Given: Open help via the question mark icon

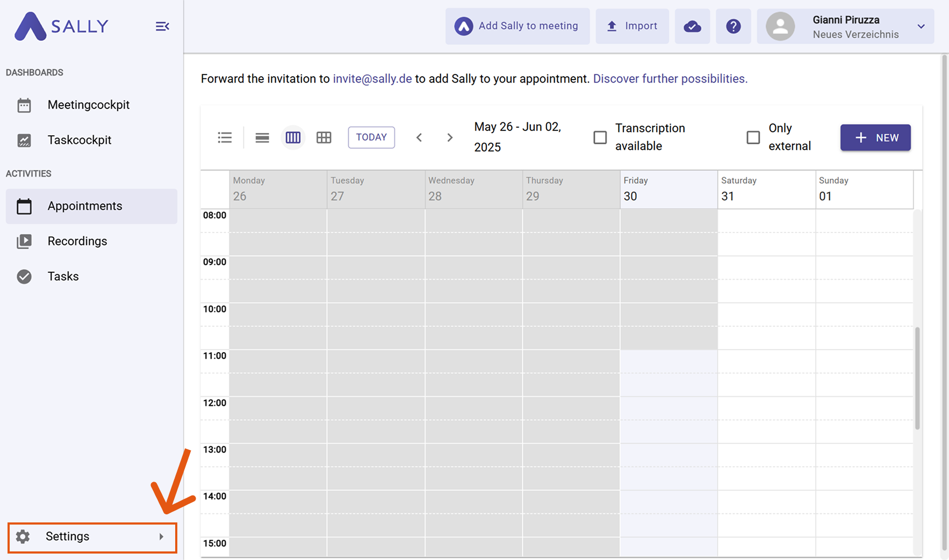Looking at the screenshot, I should [733, 26].
